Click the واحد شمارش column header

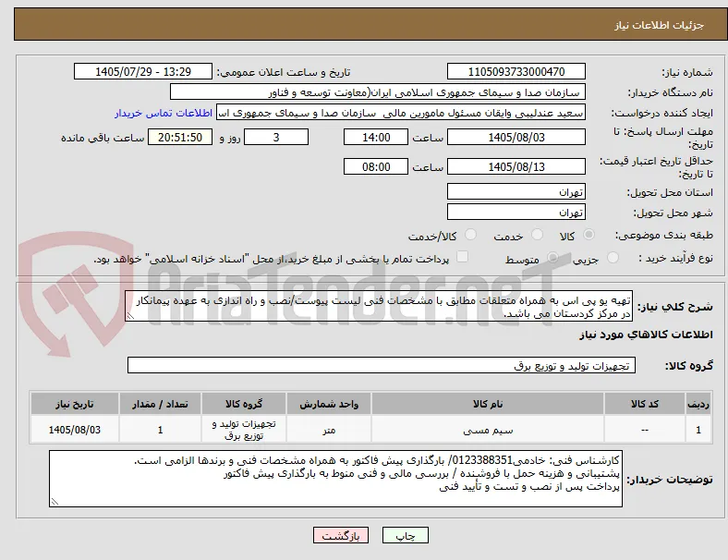[329, 404]
